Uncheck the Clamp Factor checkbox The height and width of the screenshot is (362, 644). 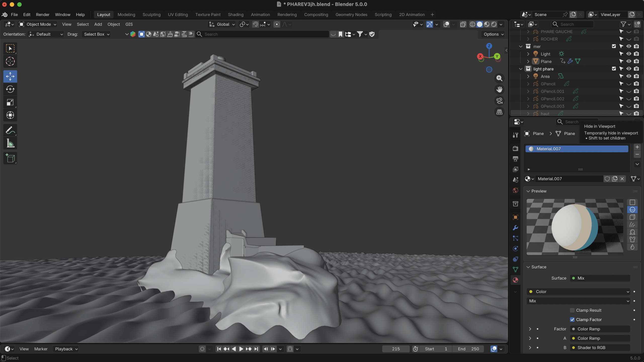[x=572, y=319]
